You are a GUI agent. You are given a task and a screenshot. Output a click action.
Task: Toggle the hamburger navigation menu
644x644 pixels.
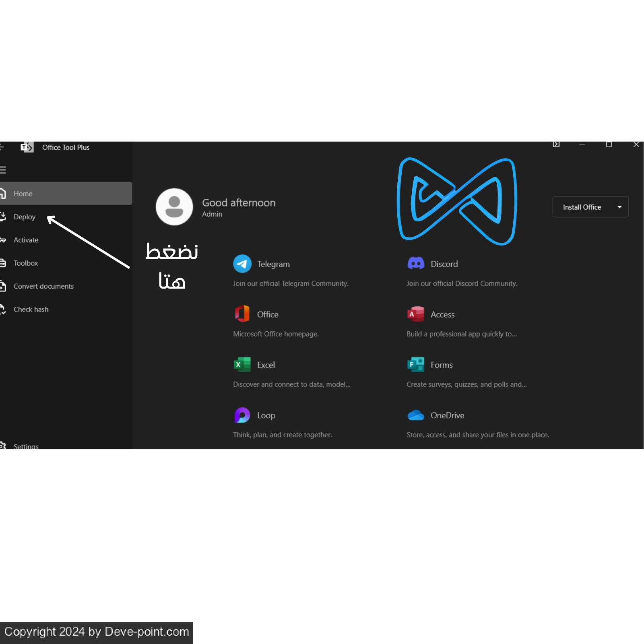(3, 170)
